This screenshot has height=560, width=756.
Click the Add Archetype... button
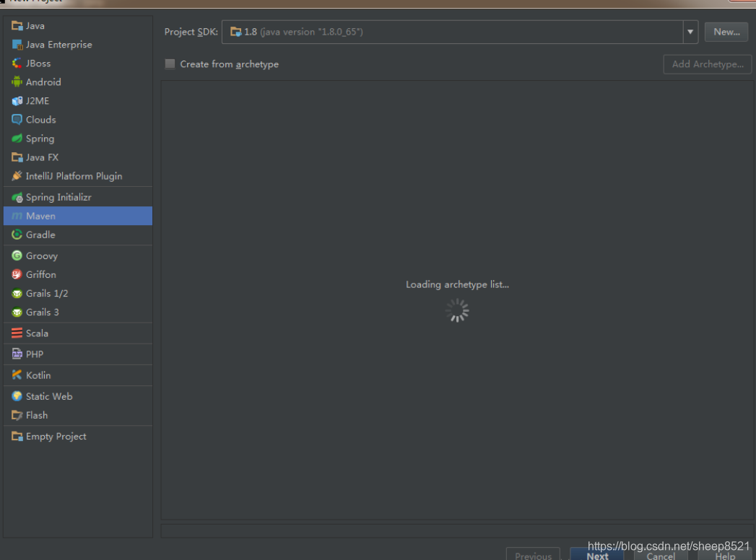(x=708, y=64)
